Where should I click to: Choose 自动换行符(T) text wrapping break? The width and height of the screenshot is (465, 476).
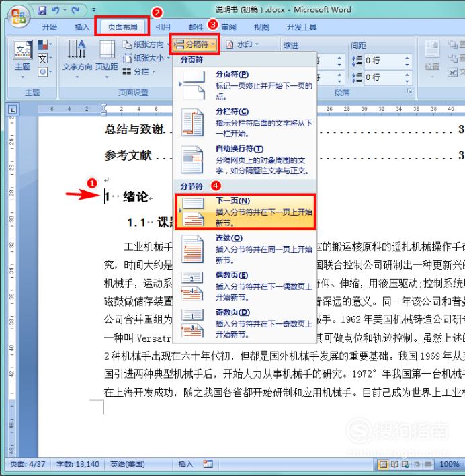(245, 160)
